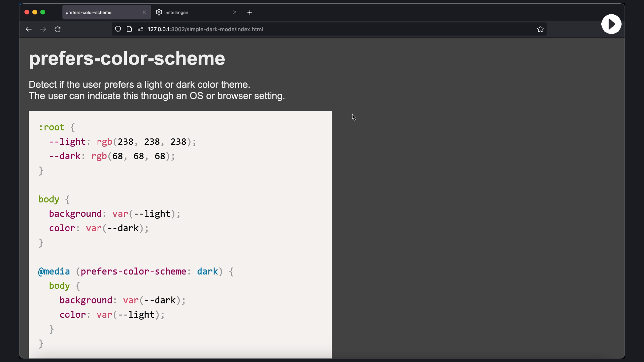
Task: Click the prefers-color-scheme page heading
Action: pyautogui.click(x=127, y=58)
